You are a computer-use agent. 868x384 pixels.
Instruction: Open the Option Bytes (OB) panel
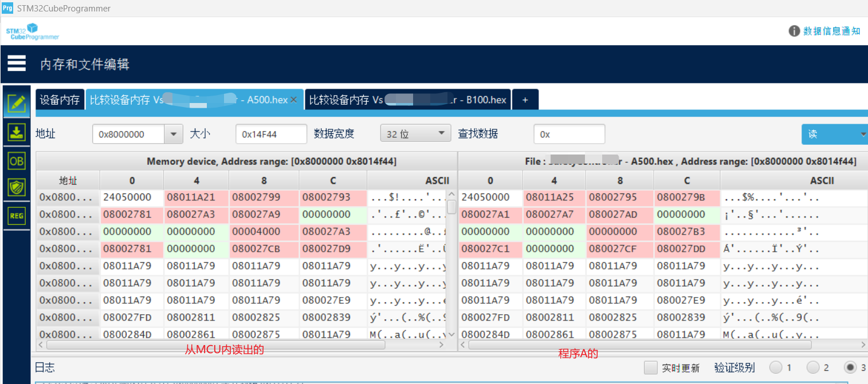17,161
